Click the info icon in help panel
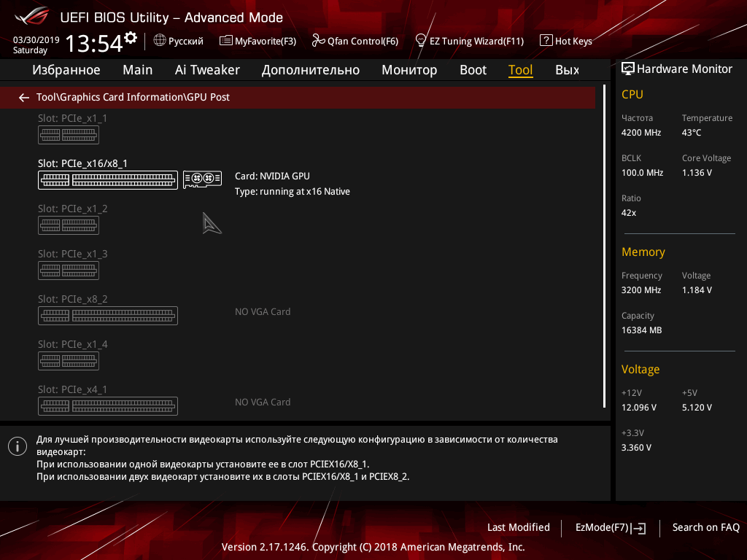 pos(18,446)
